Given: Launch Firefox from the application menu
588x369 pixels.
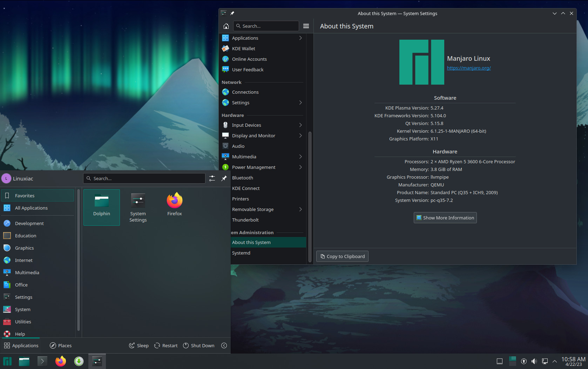Looking at the screenshot, I should click(x=174, y=205).
